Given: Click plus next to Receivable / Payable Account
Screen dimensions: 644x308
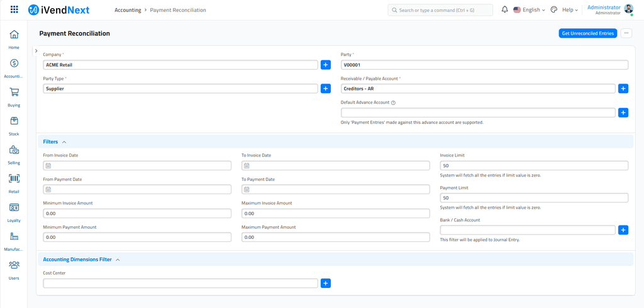Looking at the screenshot, I should coord(623,88).
